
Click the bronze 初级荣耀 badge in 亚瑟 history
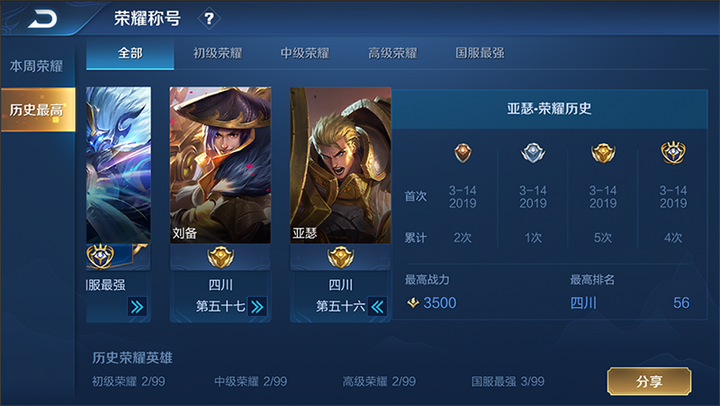pyautogui.click(x=463, y=152)
